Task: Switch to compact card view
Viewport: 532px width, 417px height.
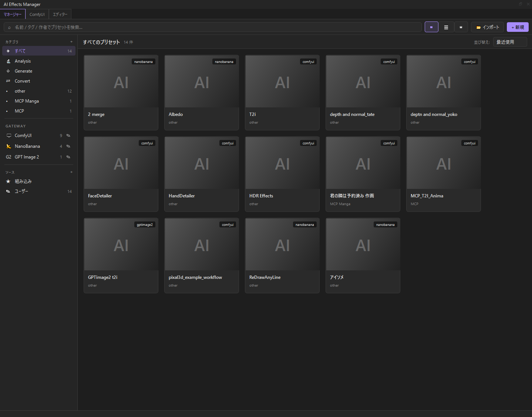Action: point(461,27)
